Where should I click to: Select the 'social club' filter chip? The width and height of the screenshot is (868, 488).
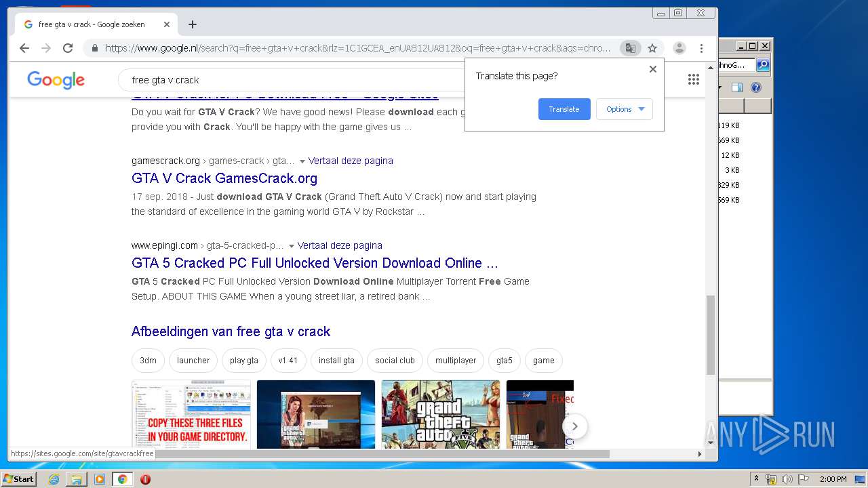pyautogui.click(x=395, y=361)
